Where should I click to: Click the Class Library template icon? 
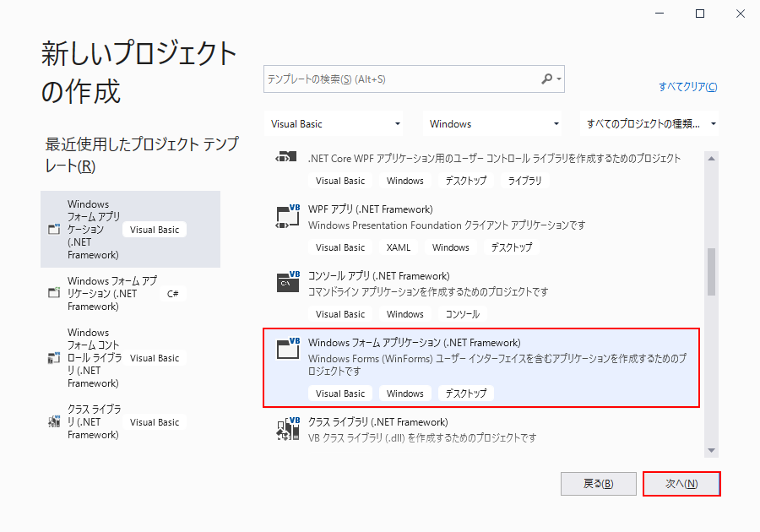coord(287,428)
